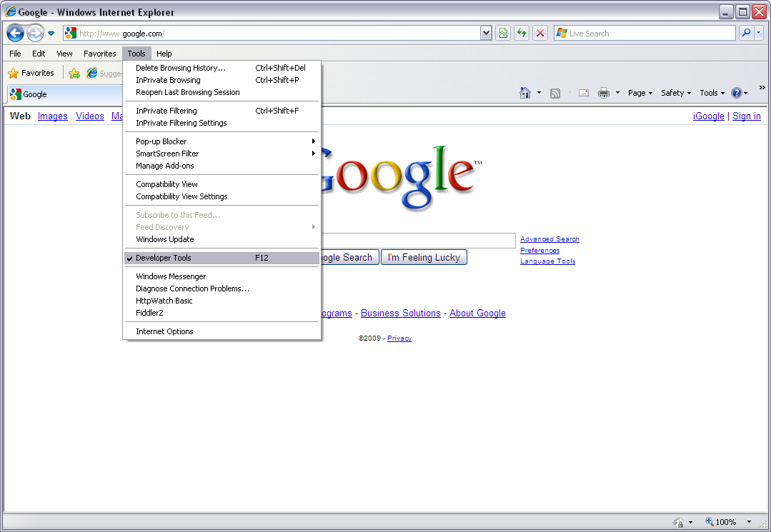Open the Page command bar menu
This screenshot has height=532, width=771.
point(640,93)
